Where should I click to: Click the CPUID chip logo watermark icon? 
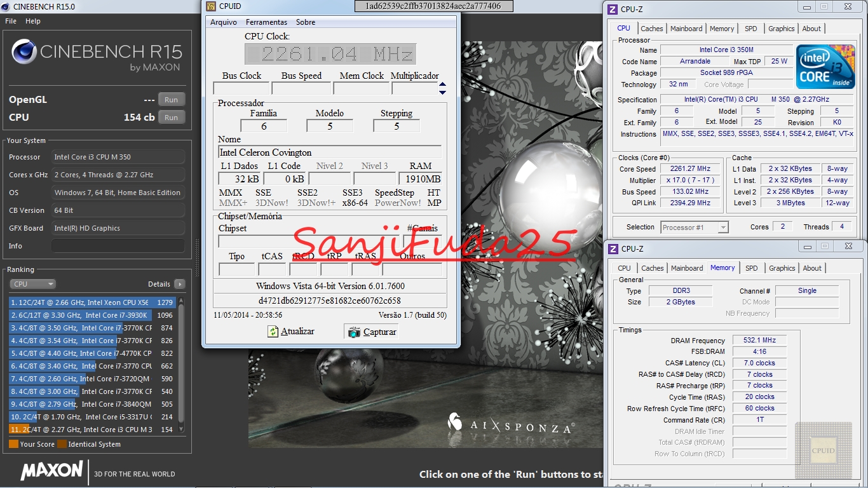pos(823,451)
